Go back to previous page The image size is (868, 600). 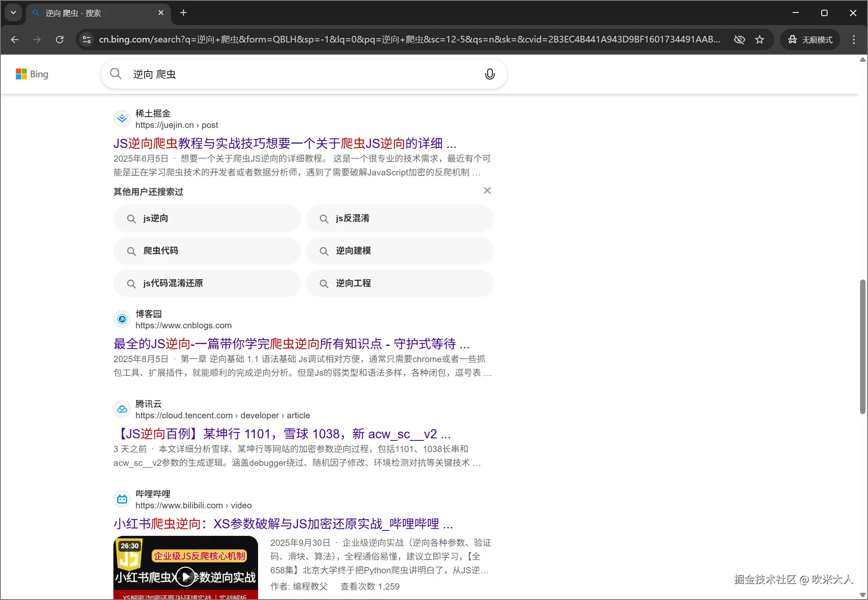15,40
